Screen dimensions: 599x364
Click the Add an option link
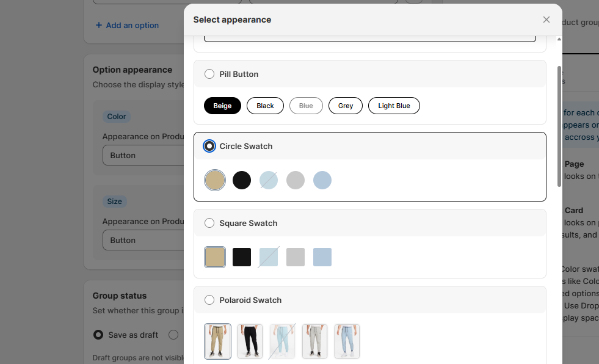127,25
